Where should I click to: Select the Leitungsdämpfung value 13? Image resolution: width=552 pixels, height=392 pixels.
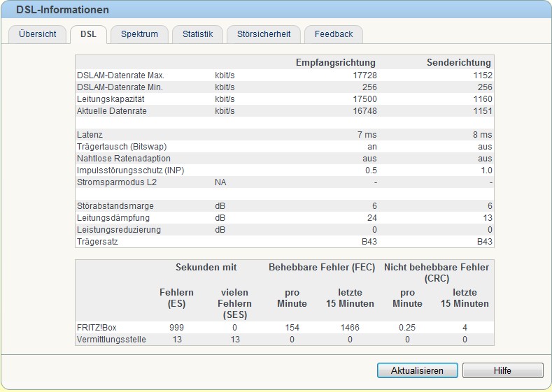(x=488, y=218)
